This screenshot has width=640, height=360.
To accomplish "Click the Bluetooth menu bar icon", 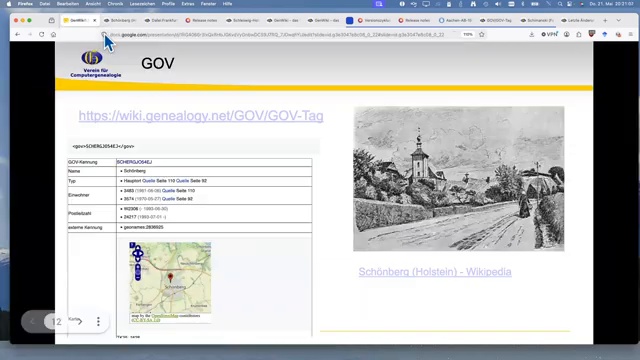I will [522, 4].
